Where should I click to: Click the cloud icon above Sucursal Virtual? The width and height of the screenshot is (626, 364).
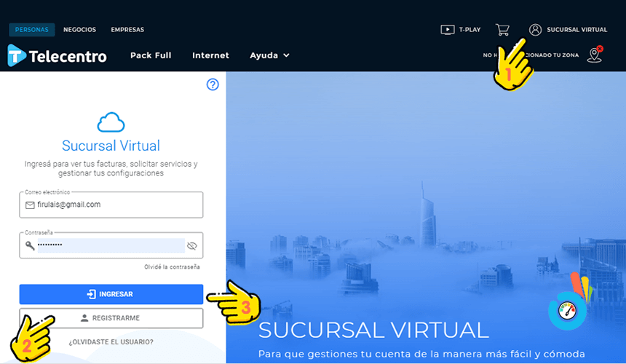click(x=111, y=122)
